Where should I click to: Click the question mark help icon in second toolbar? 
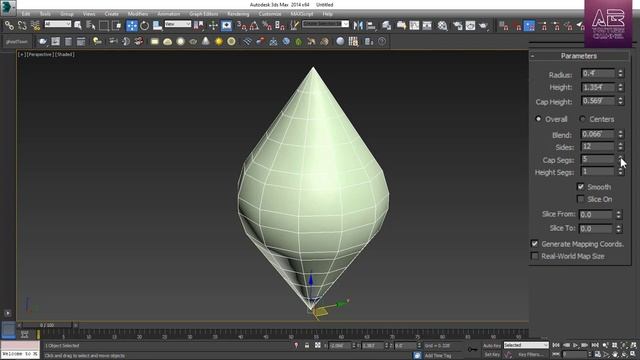tap(382, 41)
